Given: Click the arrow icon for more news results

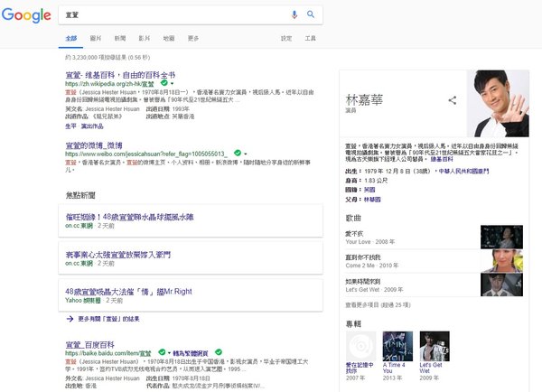Looking at the screenshot, I should click(x=70, y=319).
